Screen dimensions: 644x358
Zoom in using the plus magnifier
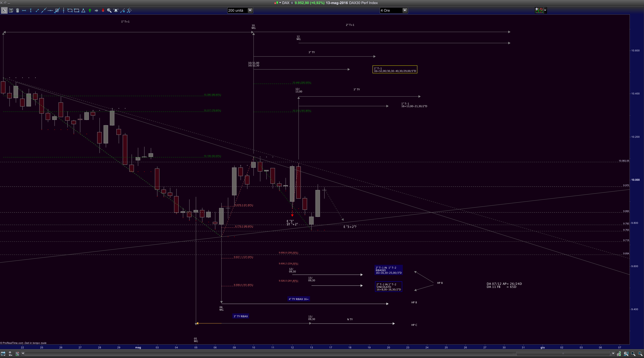[640, 354]
